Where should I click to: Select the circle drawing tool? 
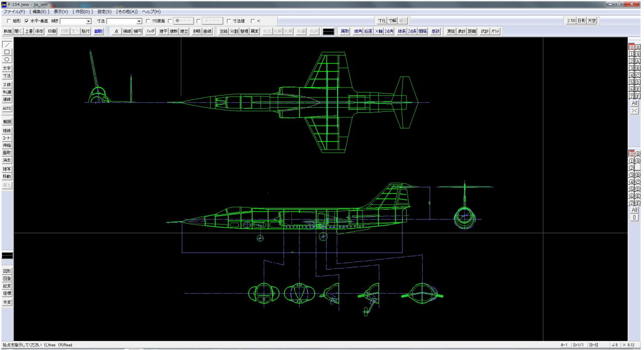[7, 59]
